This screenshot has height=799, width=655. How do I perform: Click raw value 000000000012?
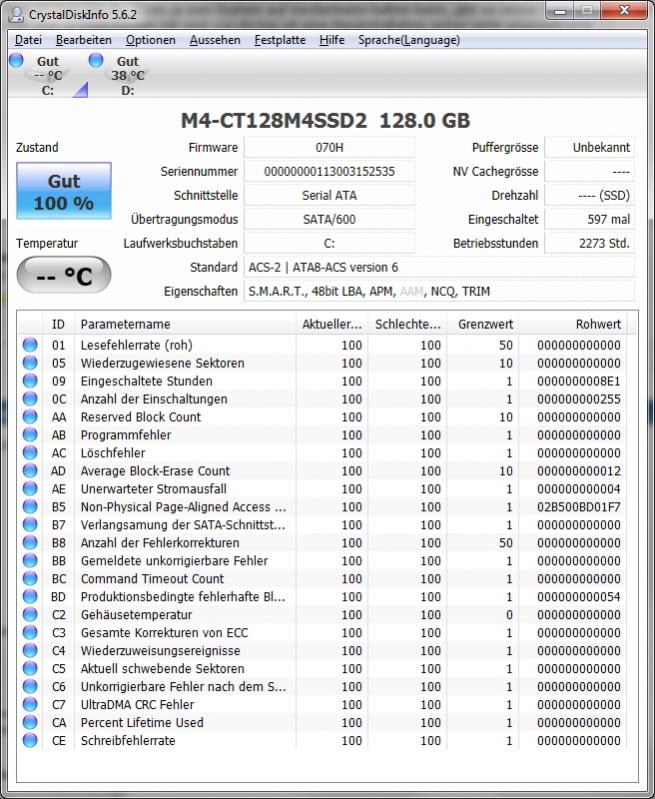point(579,471)
